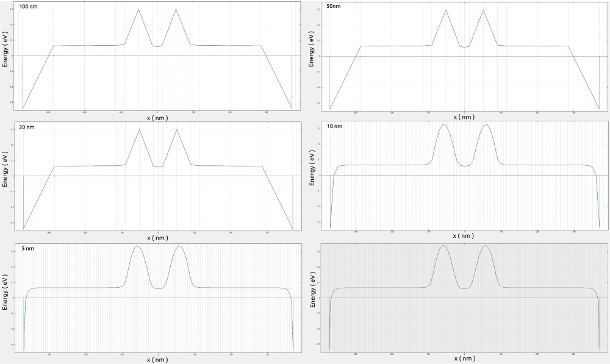
Task: Click the Energy ( eV ) axis title of 5 nm plot
Action: click(5, 292)
